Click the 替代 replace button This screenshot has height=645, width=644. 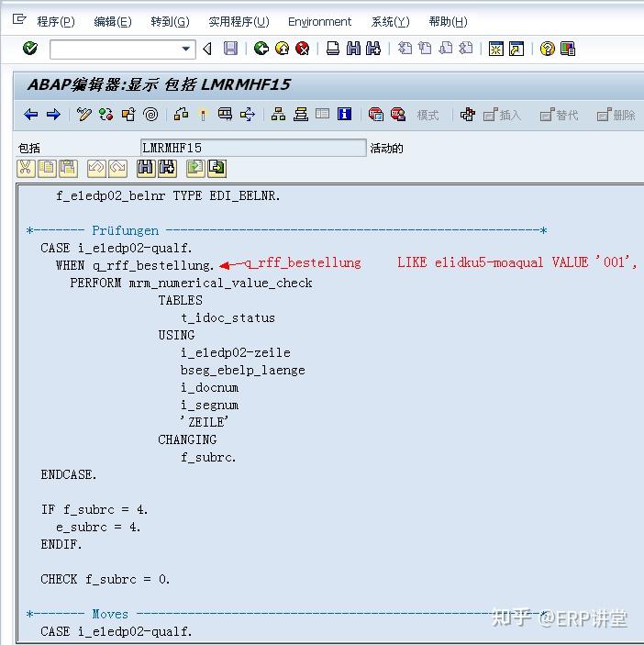click(560, 115)
